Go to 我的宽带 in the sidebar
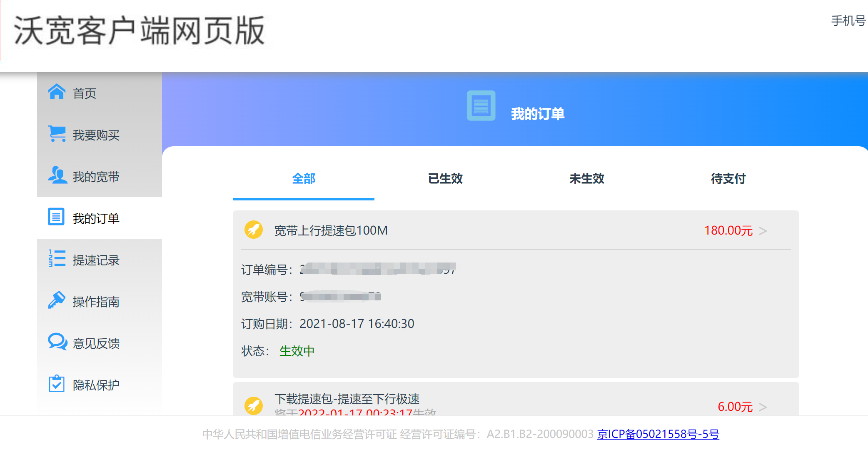The image size is (868, 450). coord(100,176)
